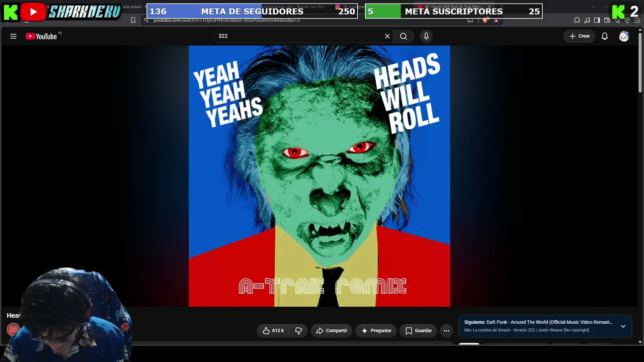644x362 pixels.
Task: Click the page vertical scrollbar
Action: click(x=640, y=63)
